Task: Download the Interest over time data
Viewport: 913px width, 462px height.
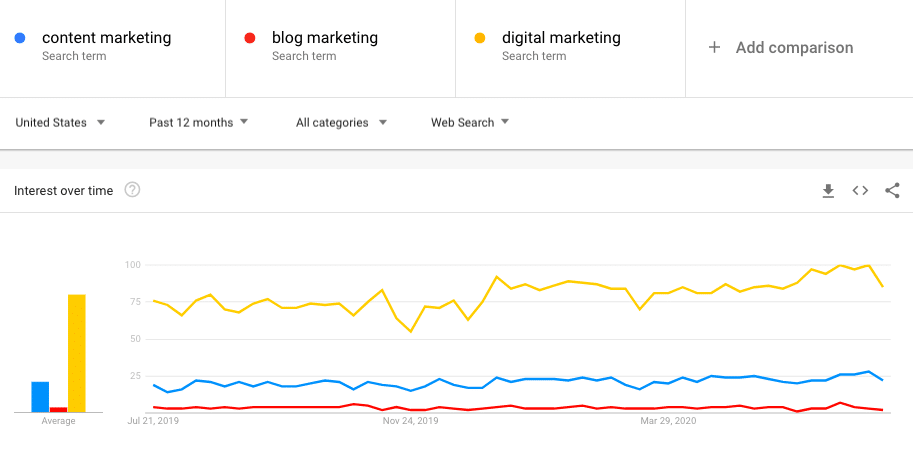Action: point(828,191)
